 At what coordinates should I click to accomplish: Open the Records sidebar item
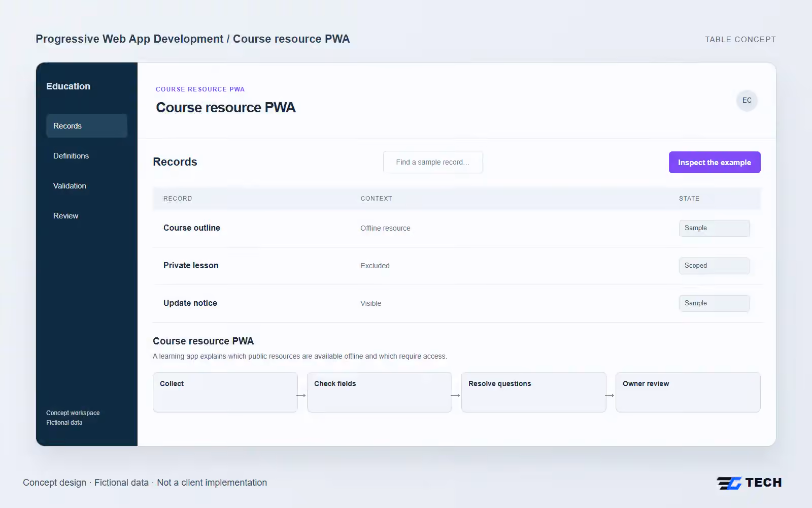[86, 125]
